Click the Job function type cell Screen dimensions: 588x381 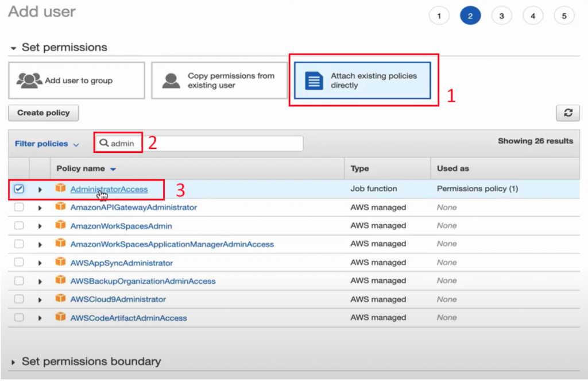click(x=373, y=188)
